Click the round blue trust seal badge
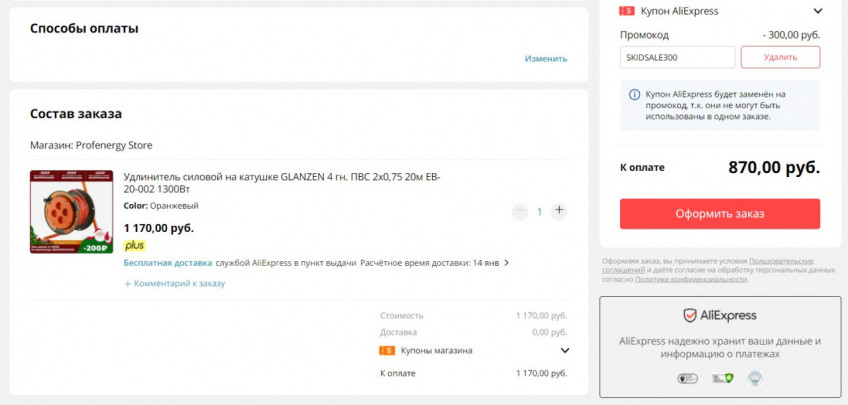This screenshot has height=405, width=848. click(x=754, y=378)
